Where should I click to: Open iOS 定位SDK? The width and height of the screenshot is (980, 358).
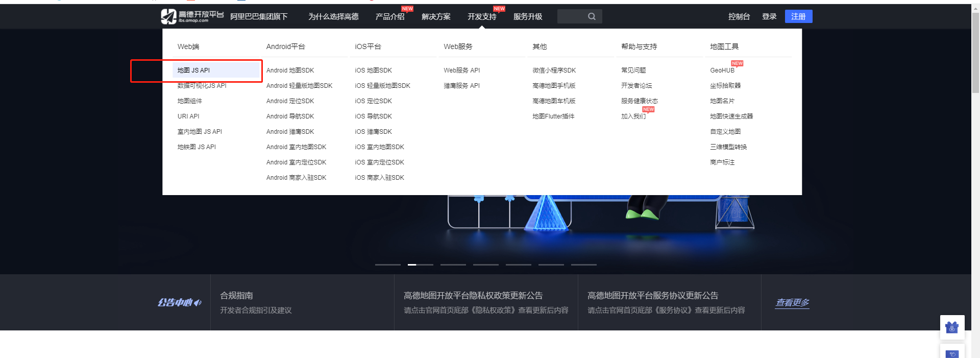373,101
